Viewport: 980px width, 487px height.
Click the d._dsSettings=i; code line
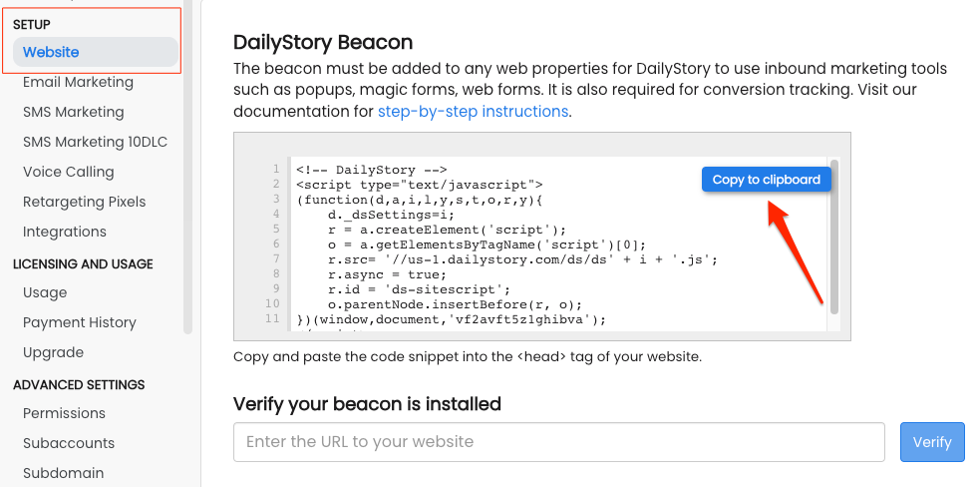pos(391,215)
